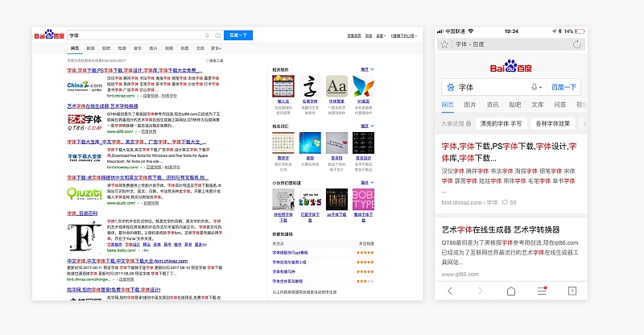
Task: Tap the mobile back arrow
Action: 450,291
